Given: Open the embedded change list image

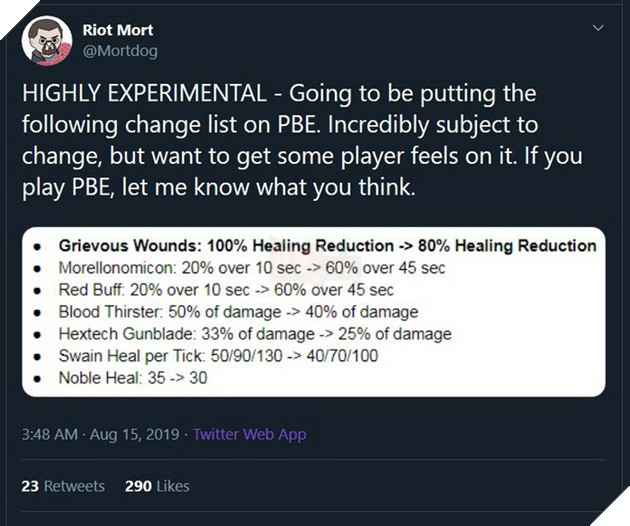Looking at the screenshot, I should coord(314,311).
